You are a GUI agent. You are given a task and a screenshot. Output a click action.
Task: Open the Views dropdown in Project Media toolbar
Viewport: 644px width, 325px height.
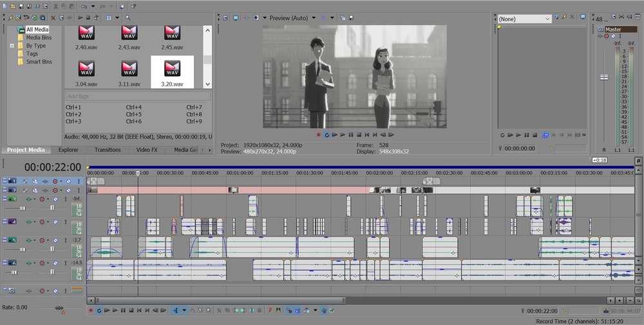pos(117,17)
